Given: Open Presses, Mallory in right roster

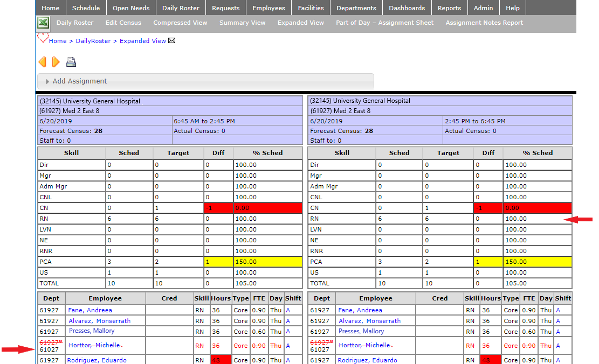Looking at the screenshot, I should [x=361, y=331].
